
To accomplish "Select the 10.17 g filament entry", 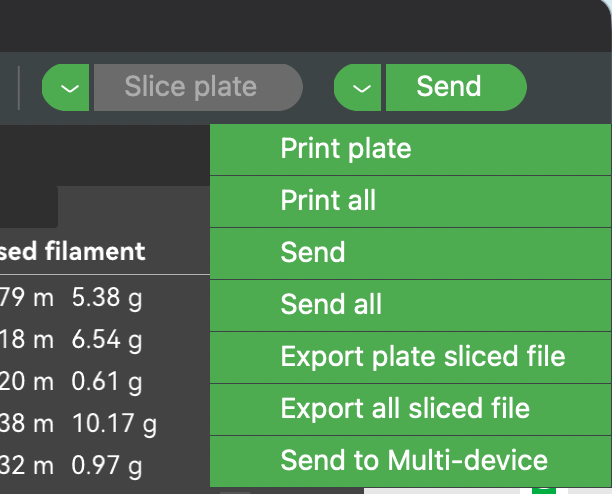I will 113,425.
